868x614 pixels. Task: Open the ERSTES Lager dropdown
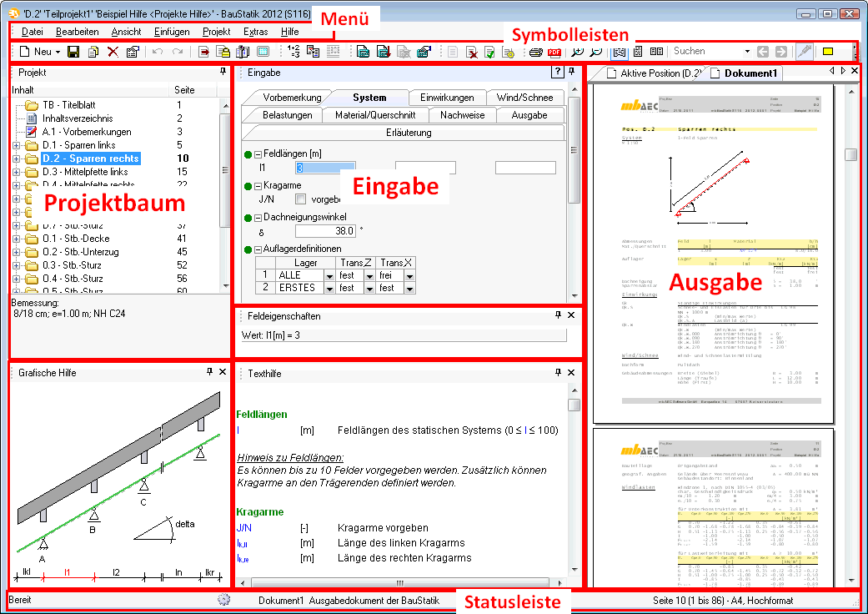[329, 289]
